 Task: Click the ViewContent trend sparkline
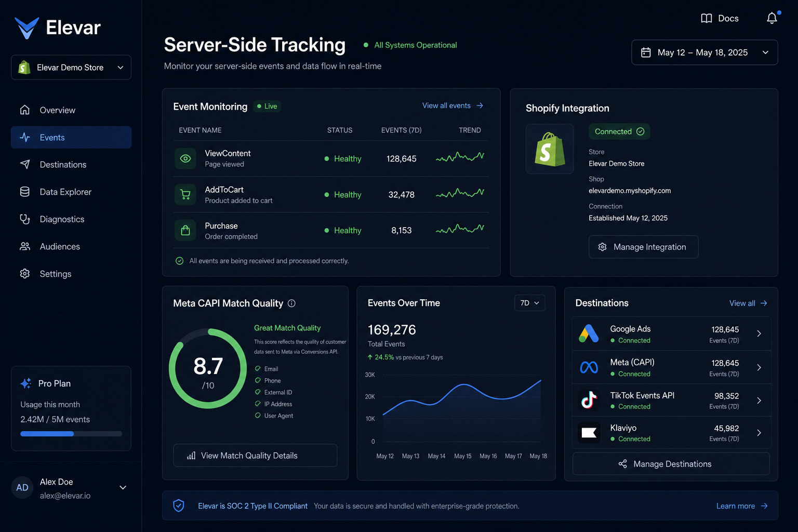pos(460,156)
